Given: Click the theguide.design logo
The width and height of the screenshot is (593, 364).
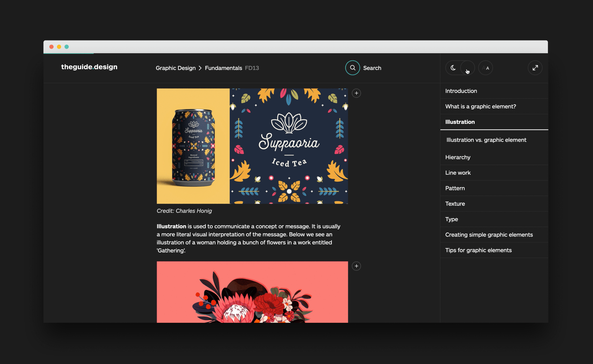Looking at the screenshot, I should click(89, 67).
